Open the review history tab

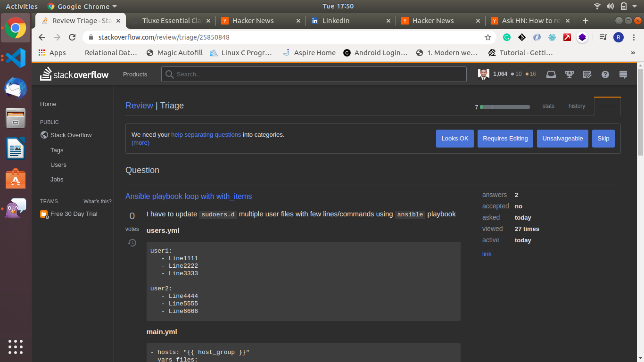pyautogui.click(x=577, y=106)
